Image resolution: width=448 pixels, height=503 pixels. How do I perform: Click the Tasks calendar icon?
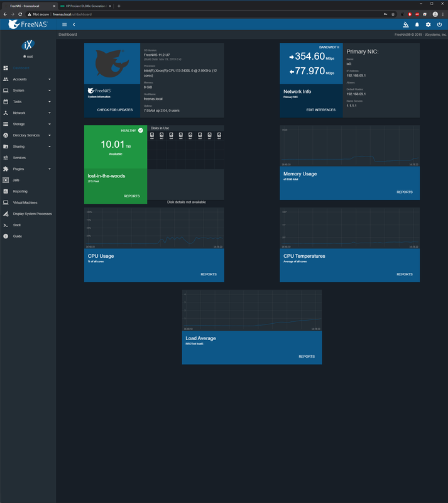pos(6,102)
